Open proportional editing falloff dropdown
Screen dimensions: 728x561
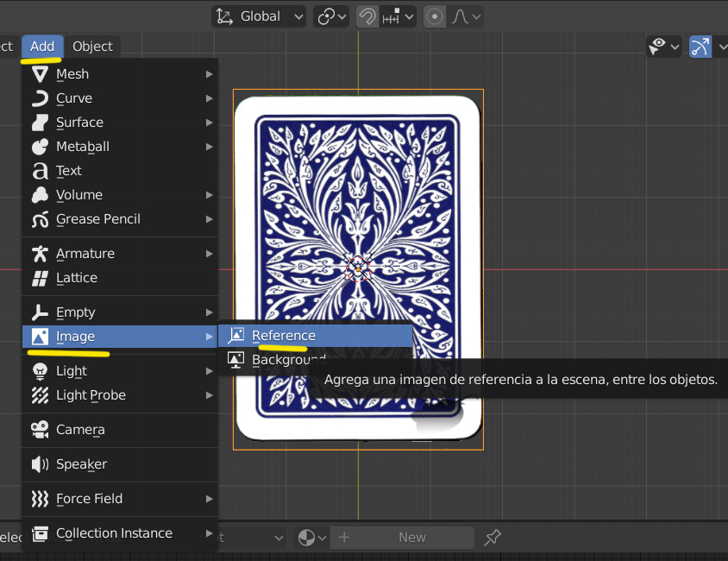(x=465, y=16)
